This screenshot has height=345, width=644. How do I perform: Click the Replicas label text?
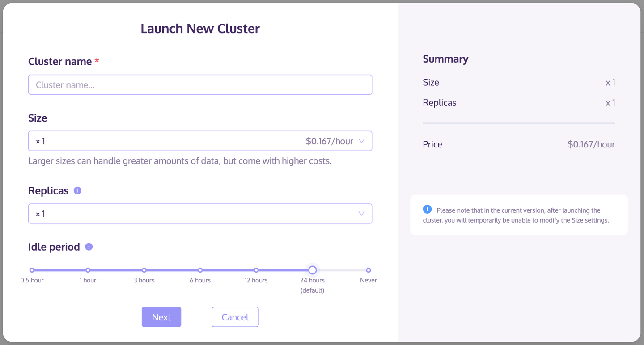(48, 190)
